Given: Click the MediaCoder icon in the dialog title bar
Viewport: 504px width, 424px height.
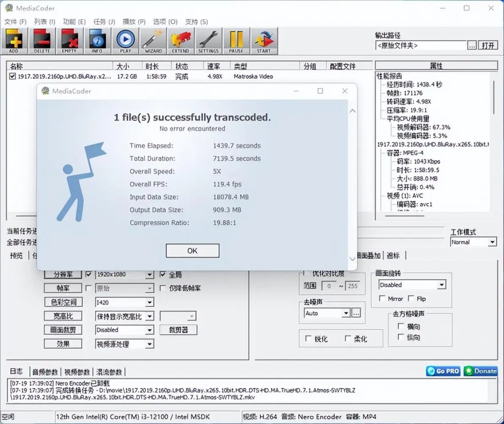Looking at the screenshot, I should click(45, 91).
